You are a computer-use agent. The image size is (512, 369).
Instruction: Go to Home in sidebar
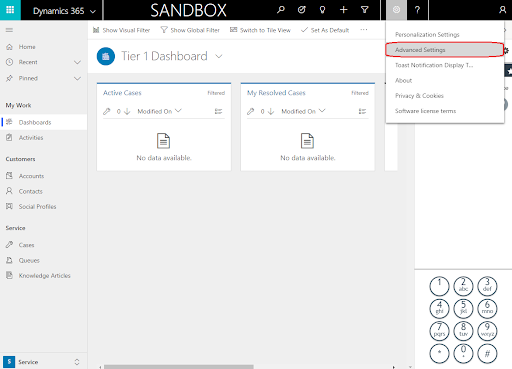pos(43,47)
